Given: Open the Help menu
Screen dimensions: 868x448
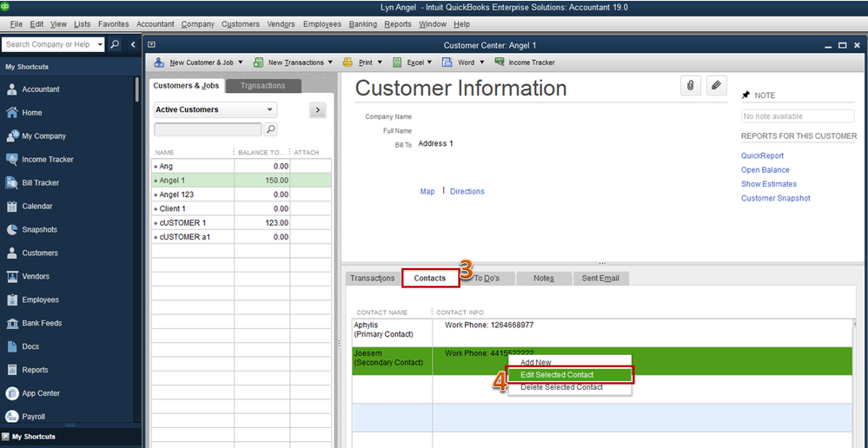Looking at the screenshot, I should (461, 23).
